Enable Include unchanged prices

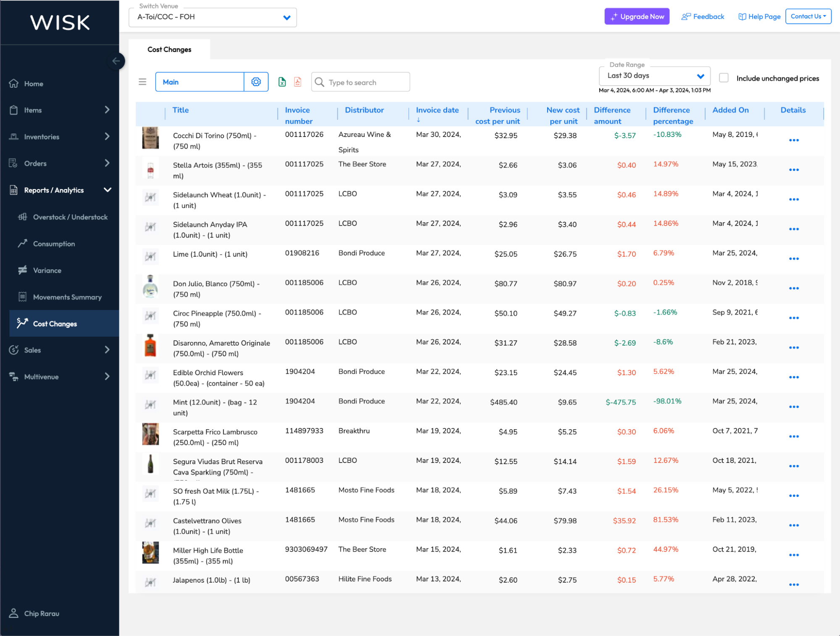(724, 78)
